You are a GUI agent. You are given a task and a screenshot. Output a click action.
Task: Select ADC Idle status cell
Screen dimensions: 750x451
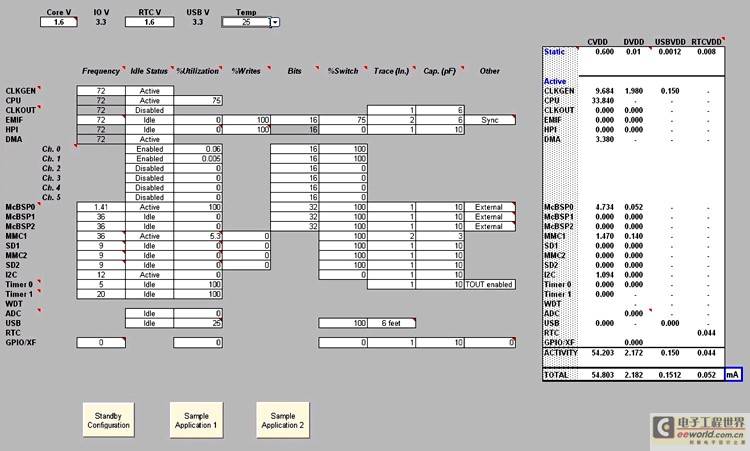coord(149,313)
